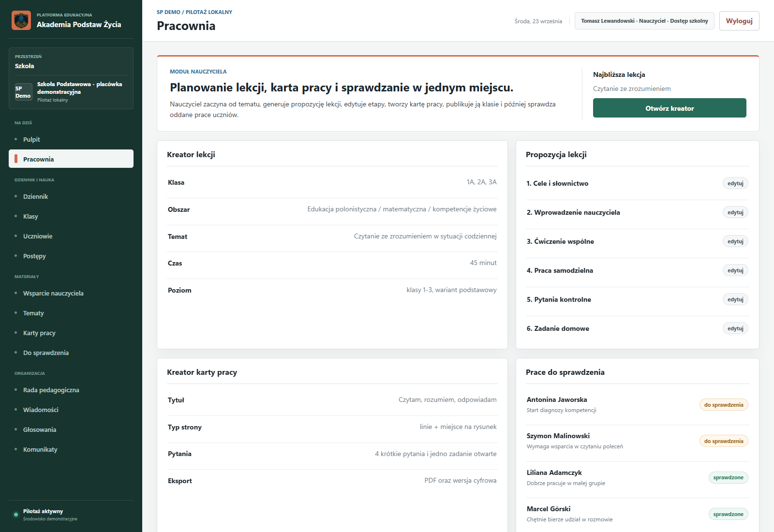
Task: Click the Otwórz kreator button
Action: pyautogui.click(x=670, y=108)
